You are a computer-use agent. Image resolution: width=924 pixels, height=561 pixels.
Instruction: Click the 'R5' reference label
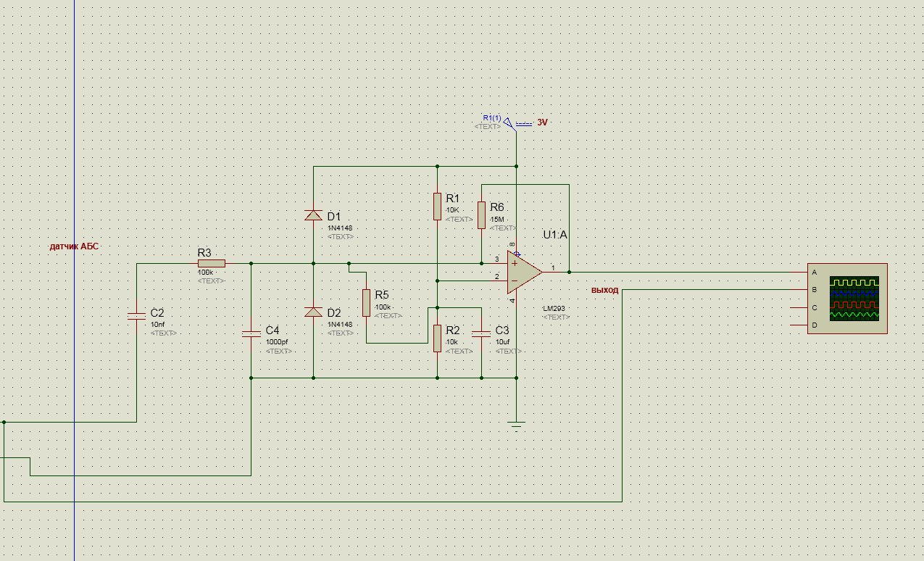pyautogui.click(x=382, y=295)
